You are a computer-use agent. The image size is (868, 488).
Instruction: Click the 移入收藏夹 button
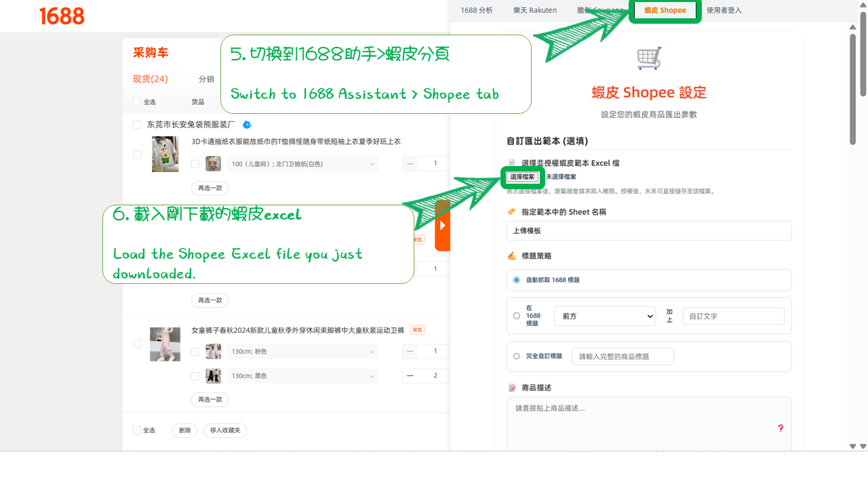click(x=224, y=430)
